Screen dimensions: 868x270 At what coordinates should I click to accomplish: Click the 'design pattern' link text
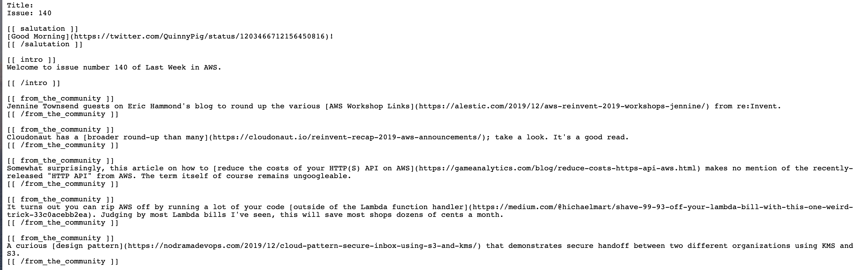click(x=87, y=246)
